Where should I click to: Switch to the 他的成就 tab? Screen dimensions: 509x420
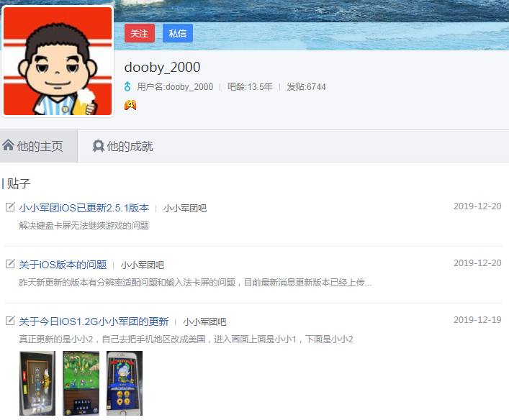122,146
